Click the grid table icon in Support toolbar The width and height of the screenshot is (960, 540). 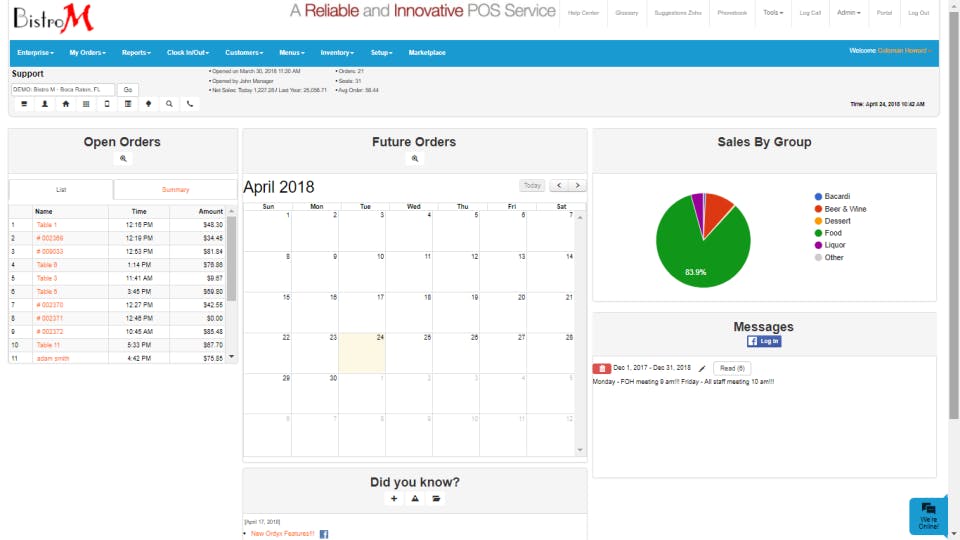click(x=86, y=104)
